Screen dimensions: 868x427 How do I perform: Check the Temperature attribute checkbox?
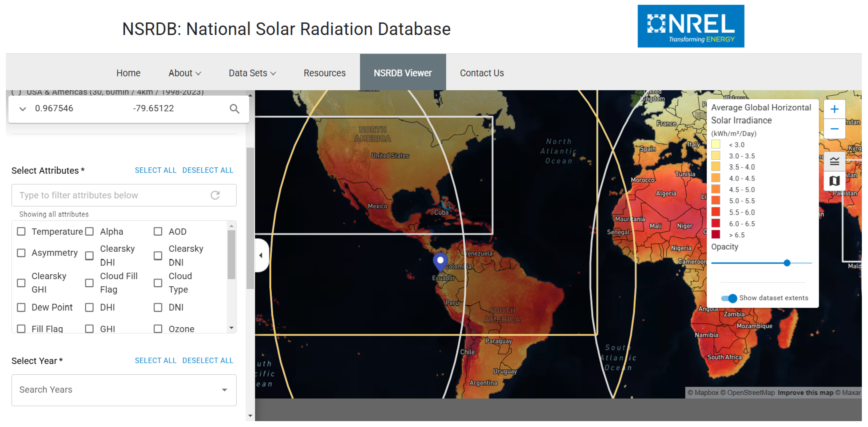coord(21,231)
